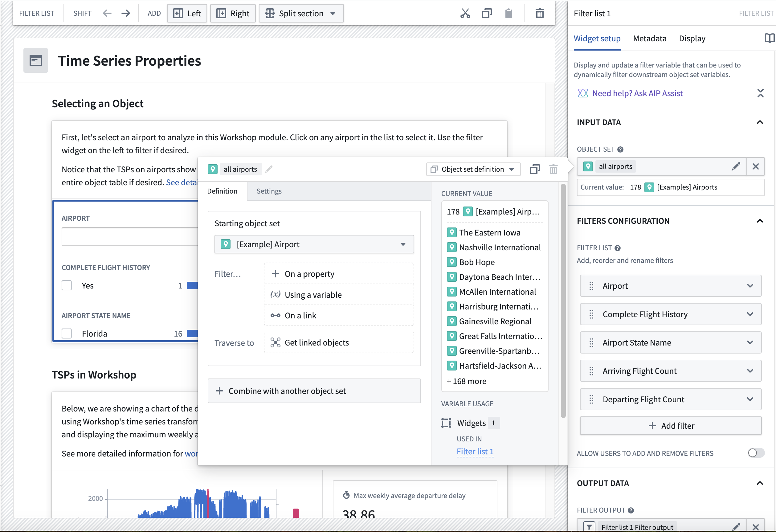Dismiss the AIP Assist help banner
The image size is (776, 532).
(x=760, y=93)
